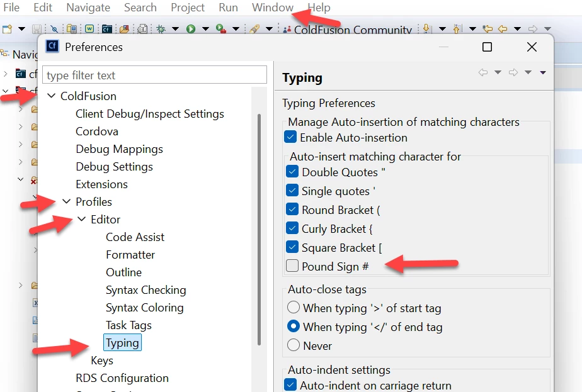This screenshot has height=392, width=582.
Task: Click the Last Edit Location icon
Action: pos(488,29)
